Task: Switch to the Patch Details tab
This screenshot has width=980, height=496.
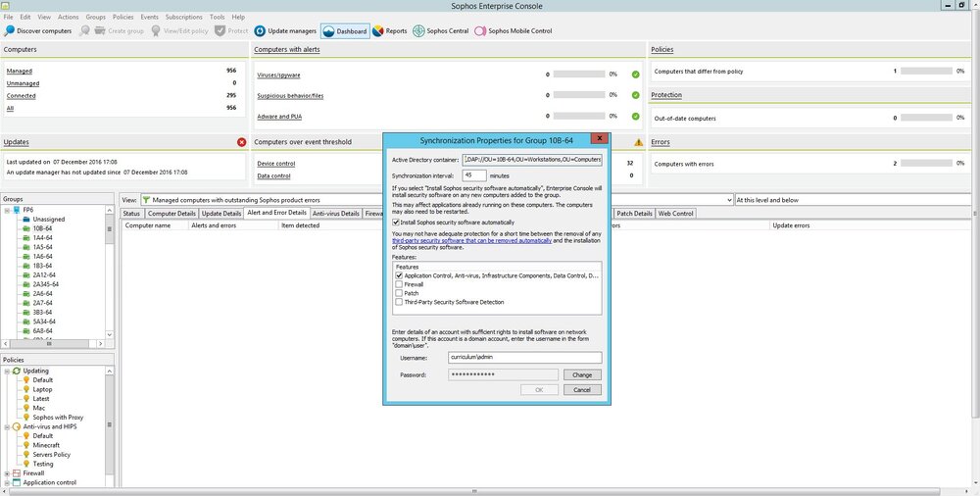Action: [634, 214]
